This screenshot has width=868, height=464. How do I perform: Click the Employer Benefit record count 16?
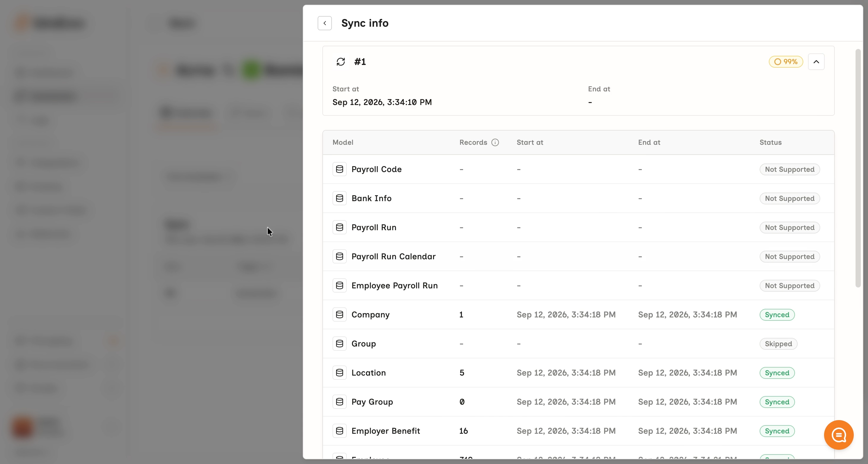[x=464, y=431]
